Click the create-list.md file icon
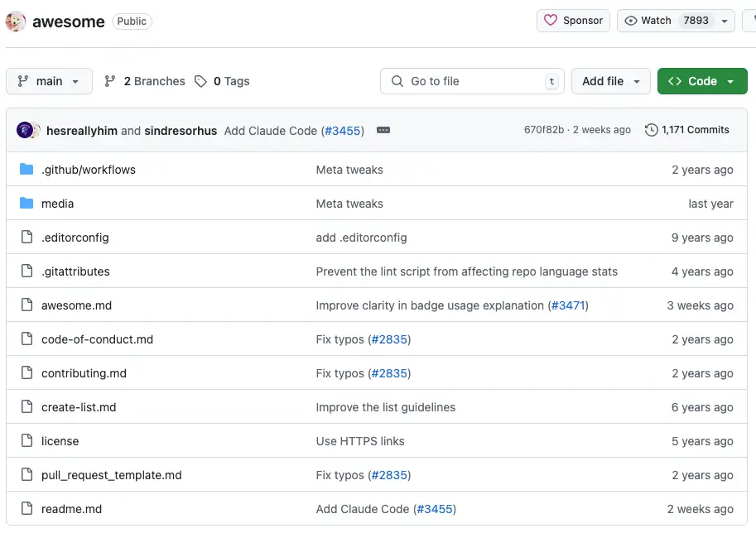Screen dimensions: 756x533 (x=27, y=406)
